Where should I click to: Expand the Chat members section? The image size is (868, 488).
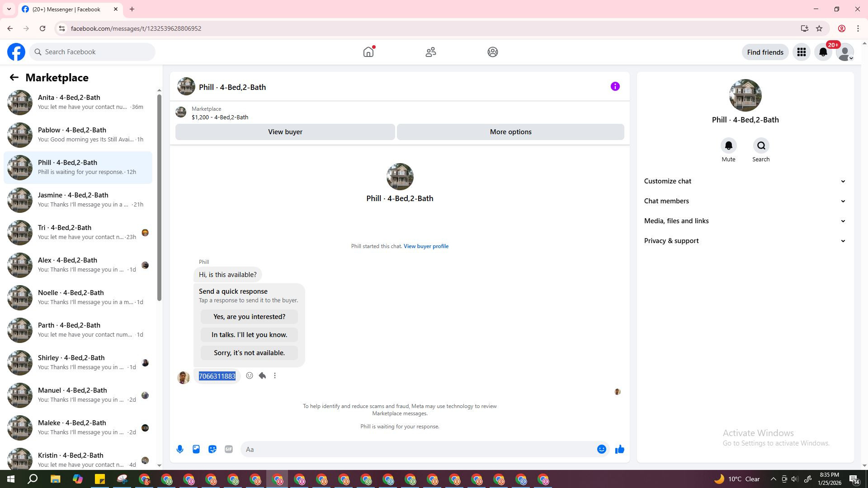click(745, 201)
